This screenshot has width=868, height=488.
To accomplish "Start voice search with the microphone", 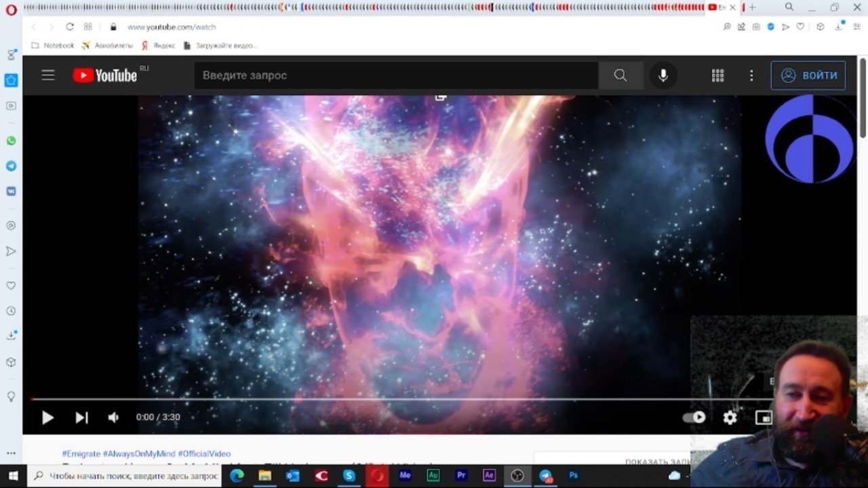I will (663, 75).
